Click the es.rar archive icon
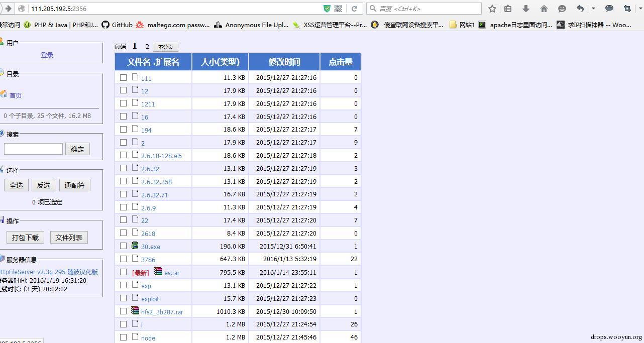 point(158,272)
